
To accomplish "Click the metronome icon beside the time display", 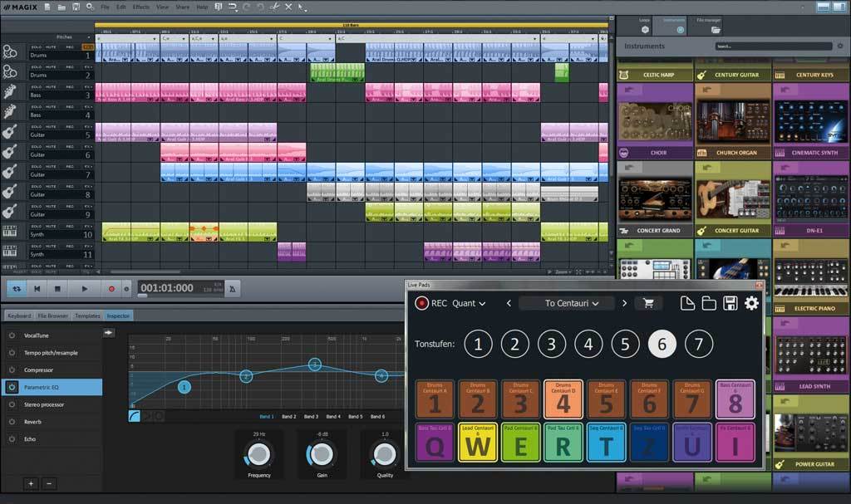I will click(x=231, y=288).
